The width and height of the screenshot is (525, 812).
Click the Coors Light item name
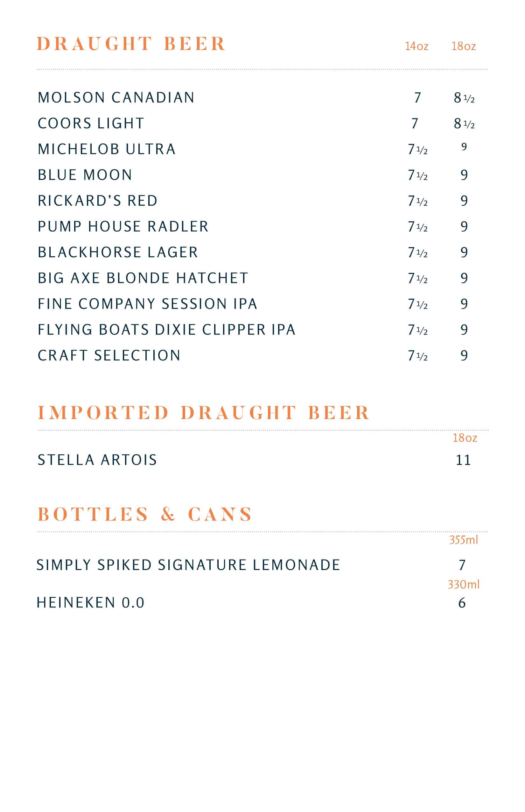pos(91,123)
